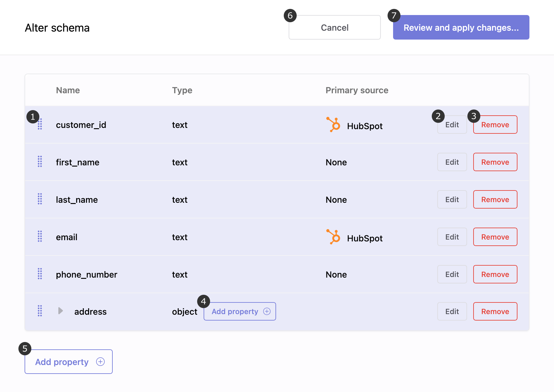554x392 pixels.
Task: Edit the last_name property
Action: tap(452, 199)
